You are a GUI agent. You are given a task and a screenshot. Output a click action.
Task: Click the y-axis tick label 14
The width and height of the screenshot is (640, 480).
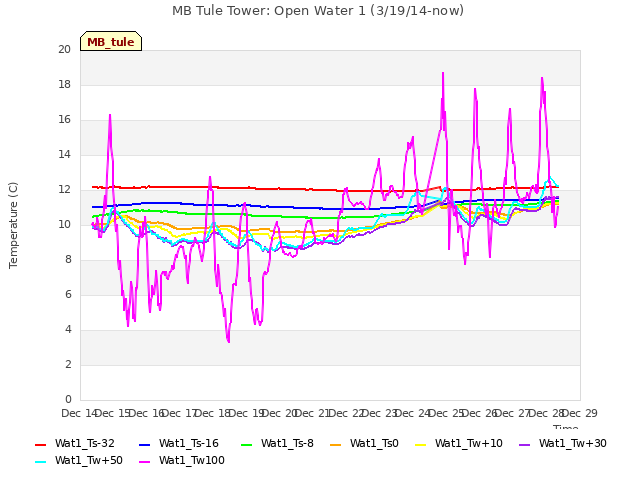[x=64, y=155]
